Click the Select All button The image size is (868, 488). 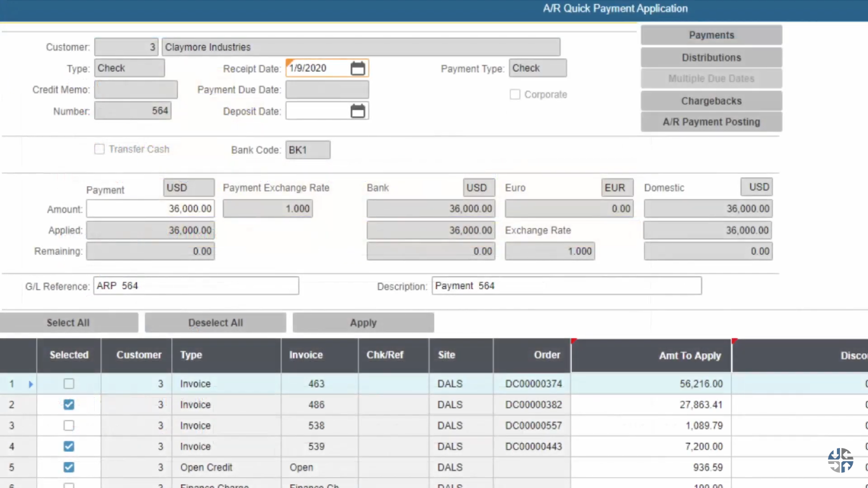69,322
